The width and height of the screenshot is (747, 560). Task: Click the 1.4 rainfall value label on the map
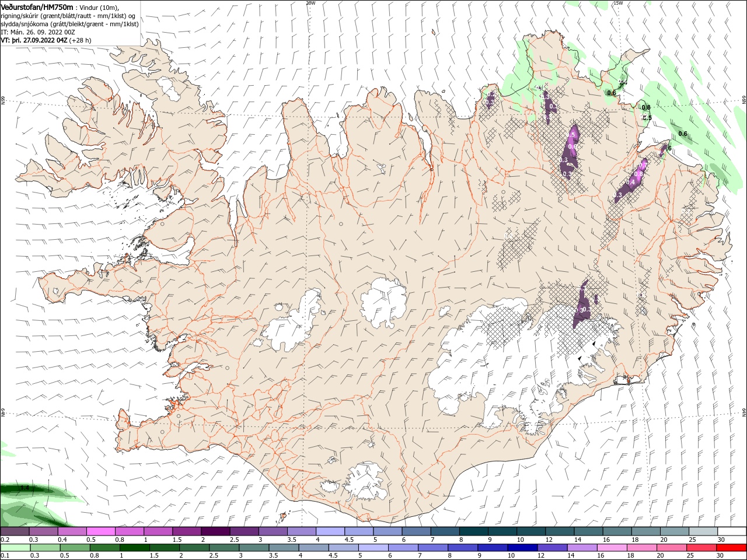pos(24,487)
